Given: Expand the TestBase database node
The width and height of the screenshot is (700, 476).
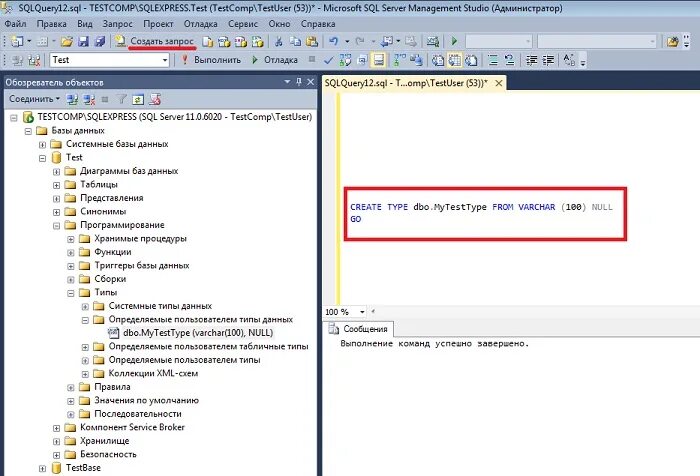Looking at the screenshot, I should pos(42,468).
